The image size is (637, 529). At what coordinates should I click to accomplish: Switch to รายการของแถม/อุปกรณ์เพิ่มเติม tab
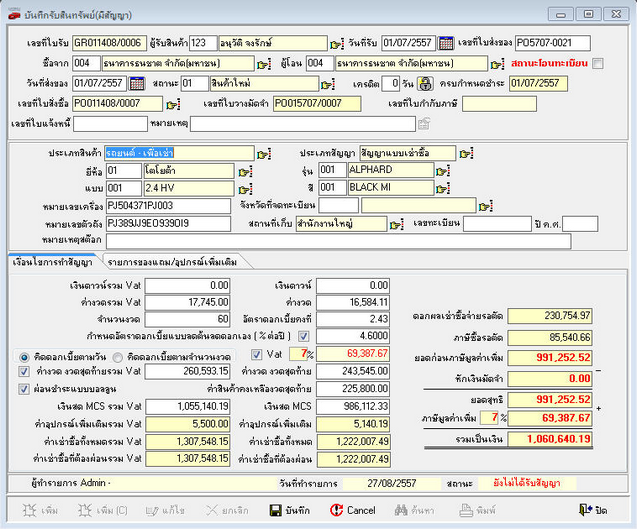172,262
